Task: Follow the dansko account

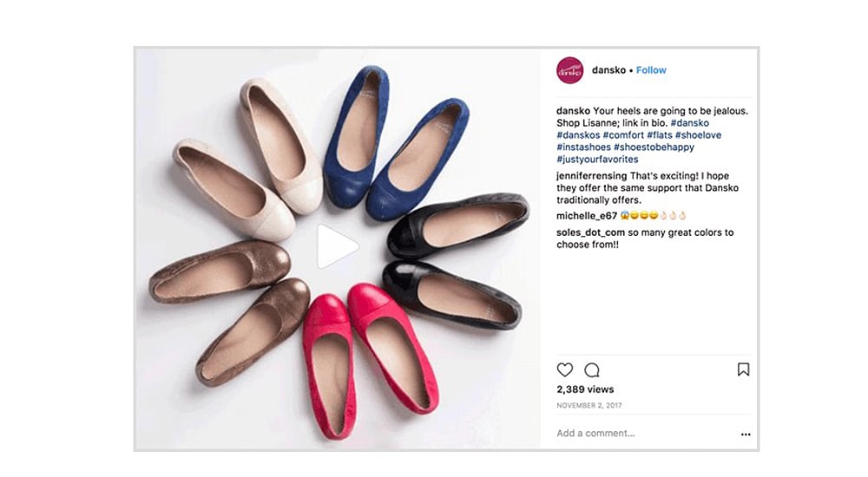Action: 651,70
